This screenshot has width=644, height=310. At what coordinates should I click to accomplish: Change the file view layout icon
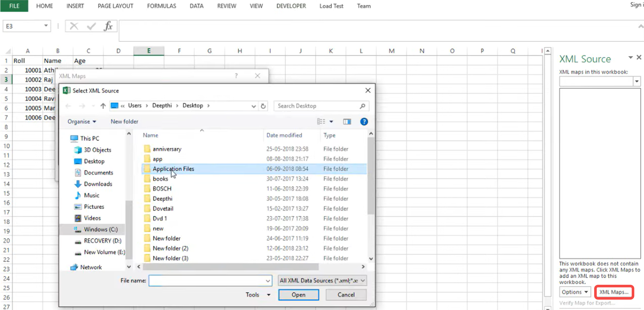click(321, 122)
